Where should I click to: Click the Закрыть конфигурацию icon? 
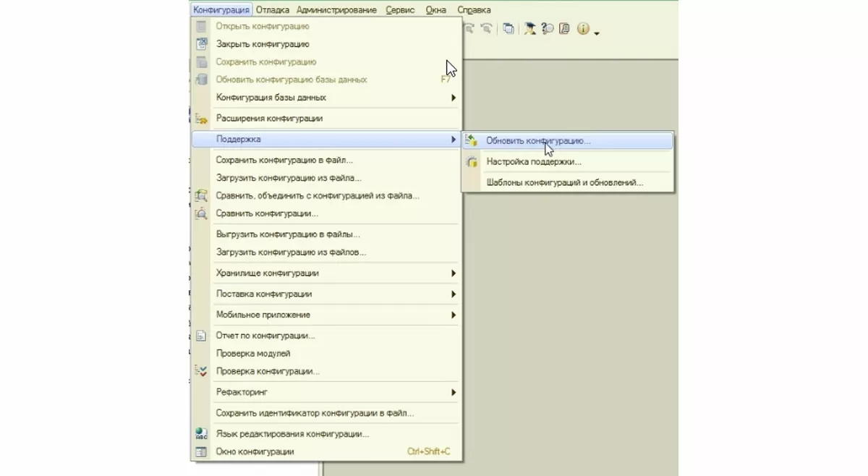pyautogui.click(x=202, y=44)
